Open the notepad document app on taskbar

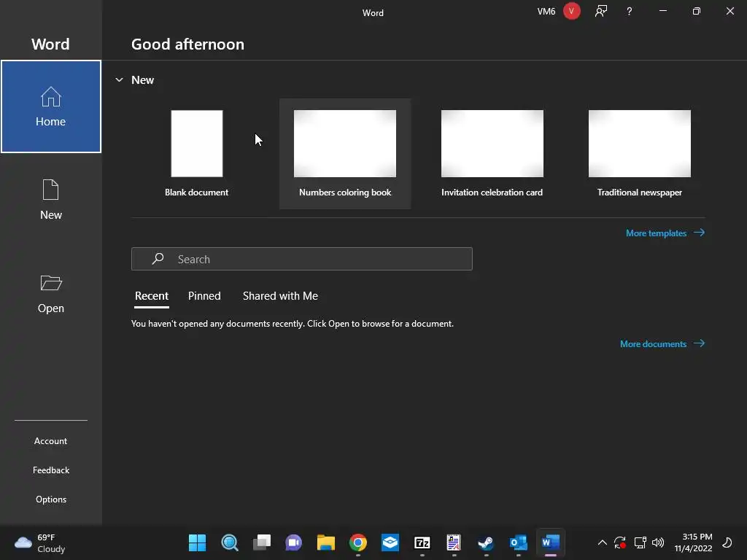pos(454,542)
